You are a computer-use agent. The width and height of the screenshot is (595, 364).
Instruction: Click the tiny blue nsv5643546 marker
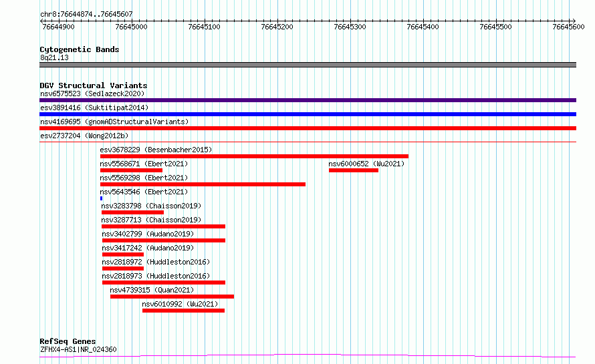tap(102, 198)
